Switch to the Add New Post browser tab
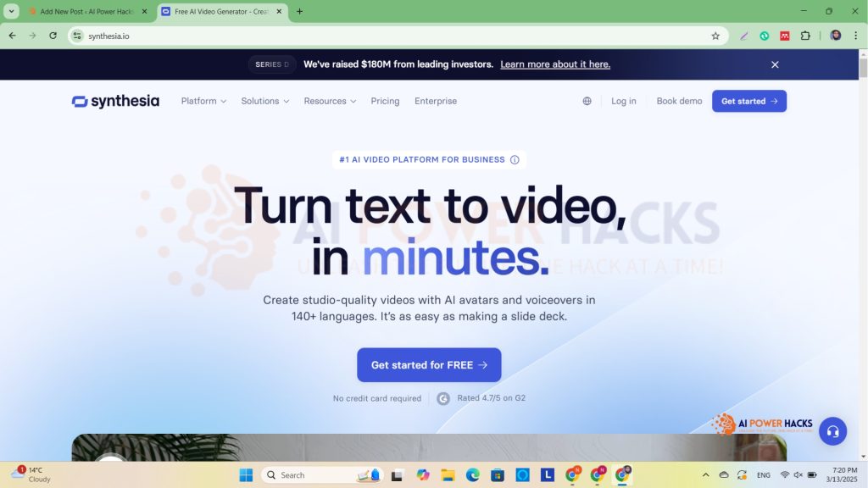This screenshot has width=868, height=488. tap(85, 12)
